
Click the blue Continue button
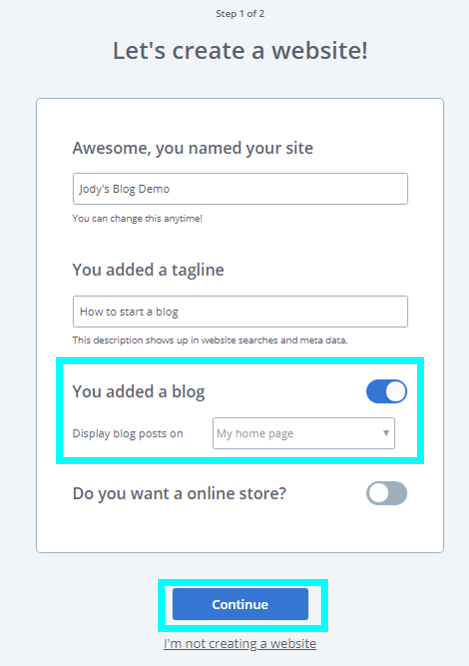pos(240,604)
